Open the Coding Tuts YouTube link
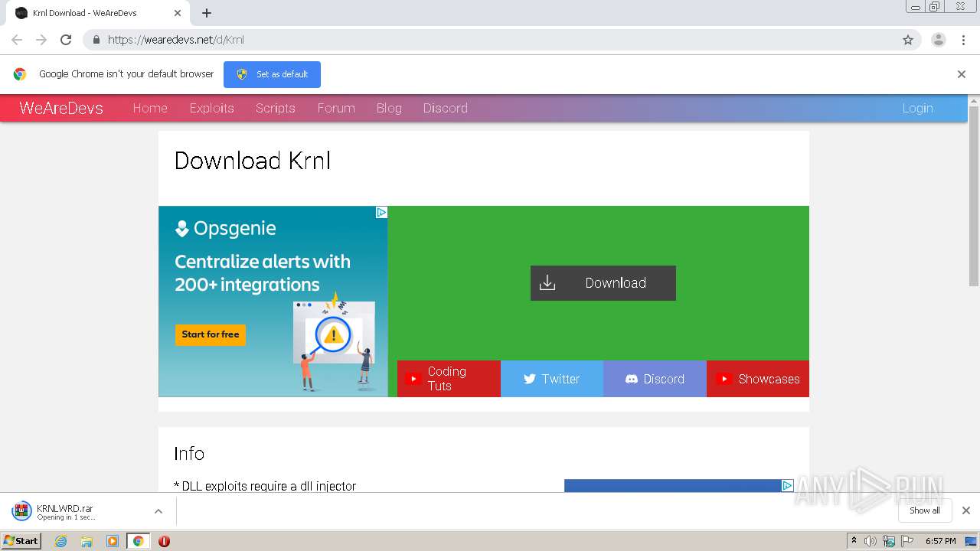 coord(449,379)
